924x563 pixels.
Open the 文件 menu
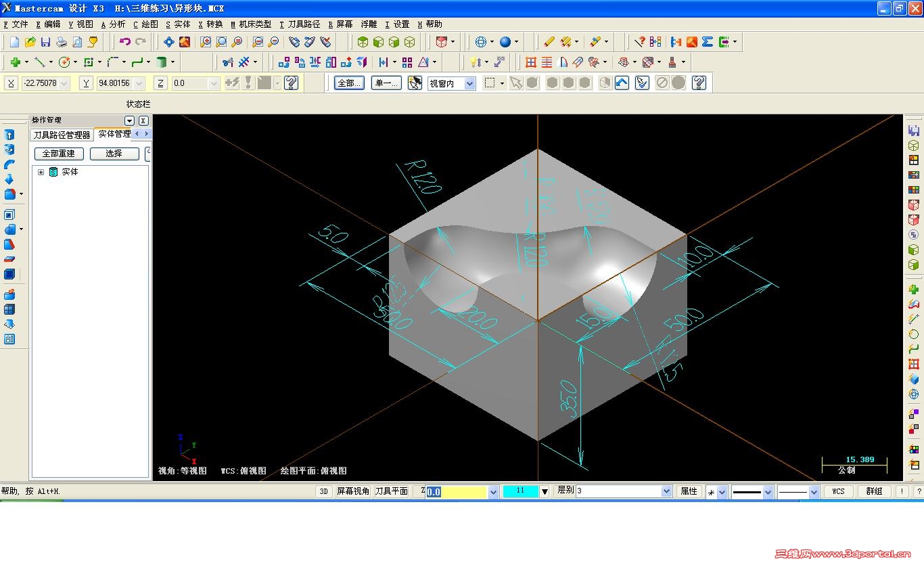coord(16,24)
